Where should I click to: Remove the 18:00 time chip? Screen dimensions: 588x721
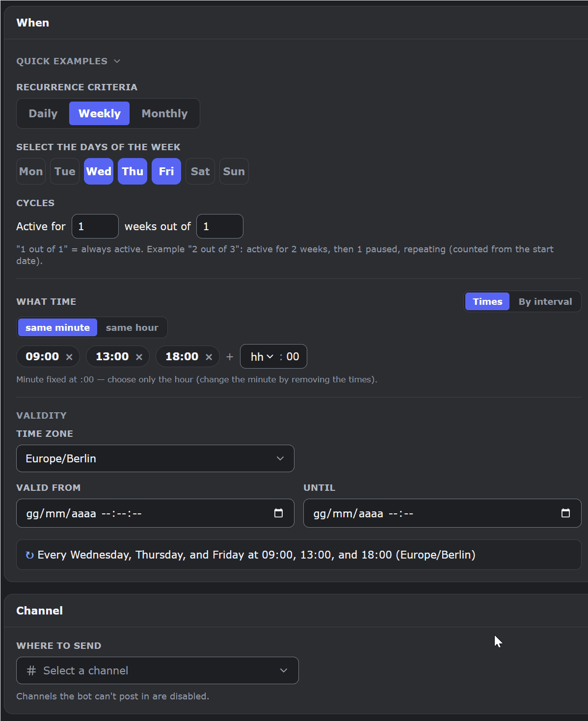click(x=209, y=357)
